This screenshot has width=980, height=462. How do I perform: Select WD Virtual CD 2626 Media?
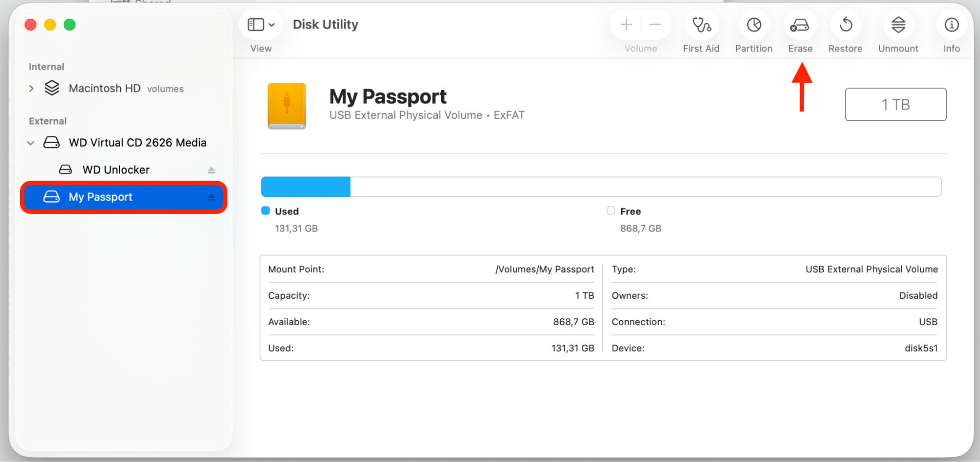tap(138, 143)
